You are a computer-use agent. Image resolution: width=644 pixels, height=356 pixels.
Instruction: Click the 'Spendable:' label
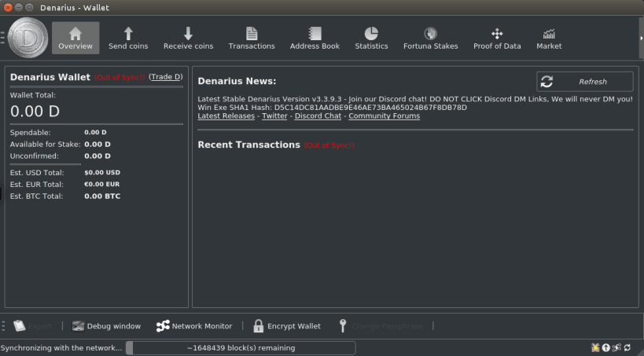point(31,132)
